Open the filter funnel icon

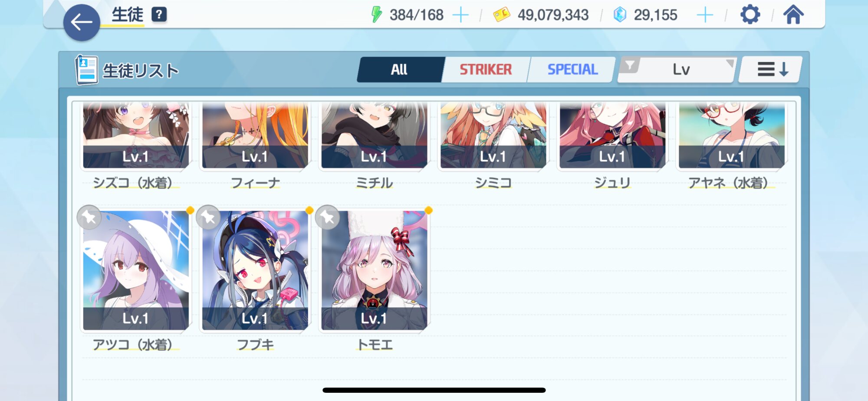630,66
